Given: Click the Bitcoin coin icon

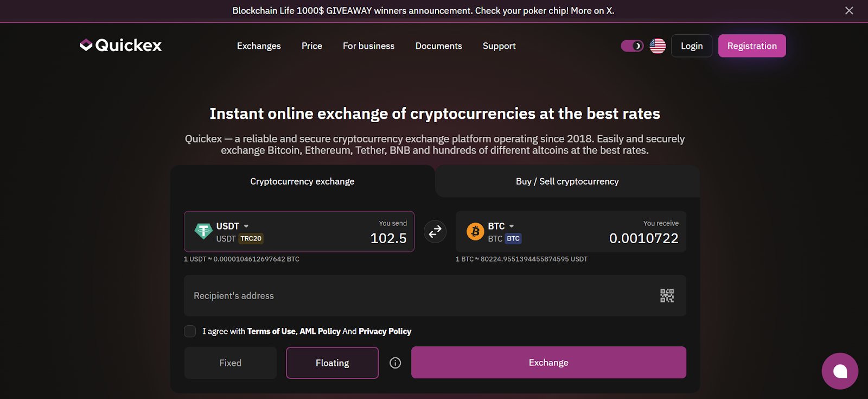Looking at the screenshot, I should coord(475,232).
